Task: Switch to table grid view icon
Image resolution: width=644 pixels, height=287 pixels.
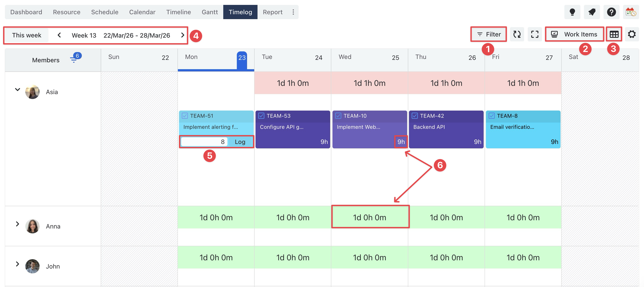Action: tap(614, 34)
